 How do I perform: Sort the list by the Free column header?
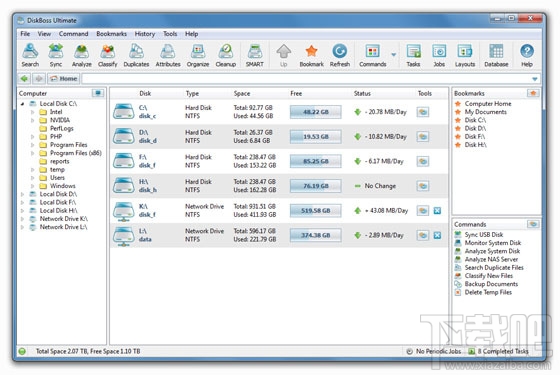pyautogui.click(x=296, y=94)
